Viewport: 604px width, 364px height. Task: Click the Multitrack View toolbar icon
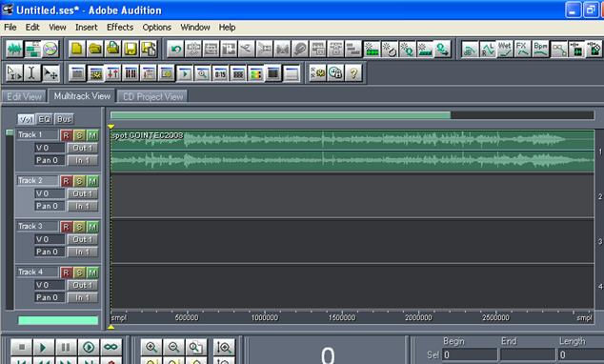click(32, 49)
